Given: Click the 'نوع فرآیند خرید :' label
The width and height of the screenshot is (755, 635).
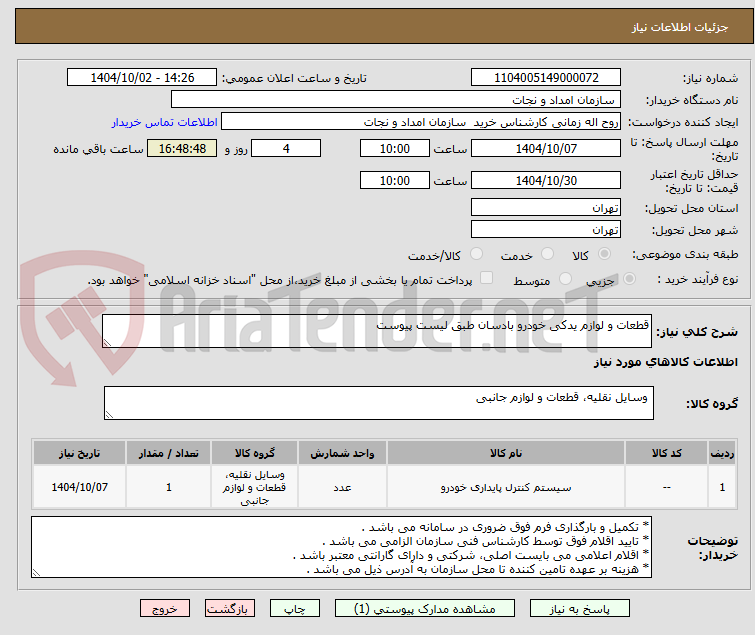Looking at the screenshot, I should pos(698,279).
